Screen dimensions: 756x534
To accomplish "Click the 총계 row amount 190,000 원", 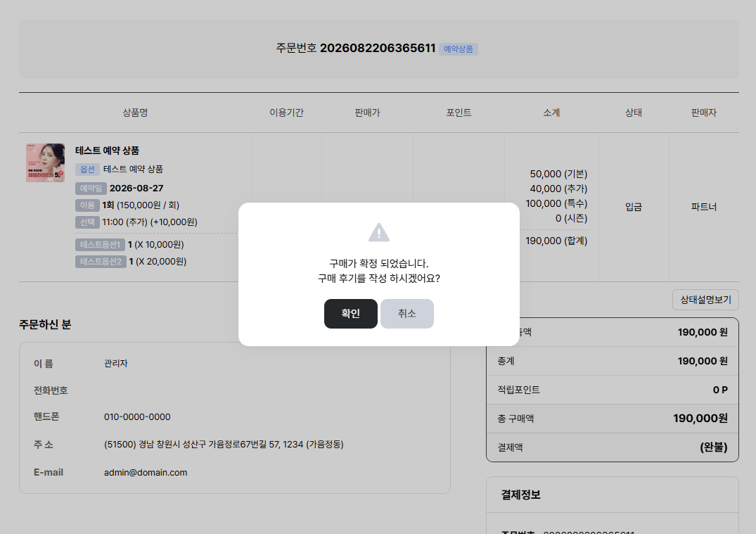I will 703,361.
